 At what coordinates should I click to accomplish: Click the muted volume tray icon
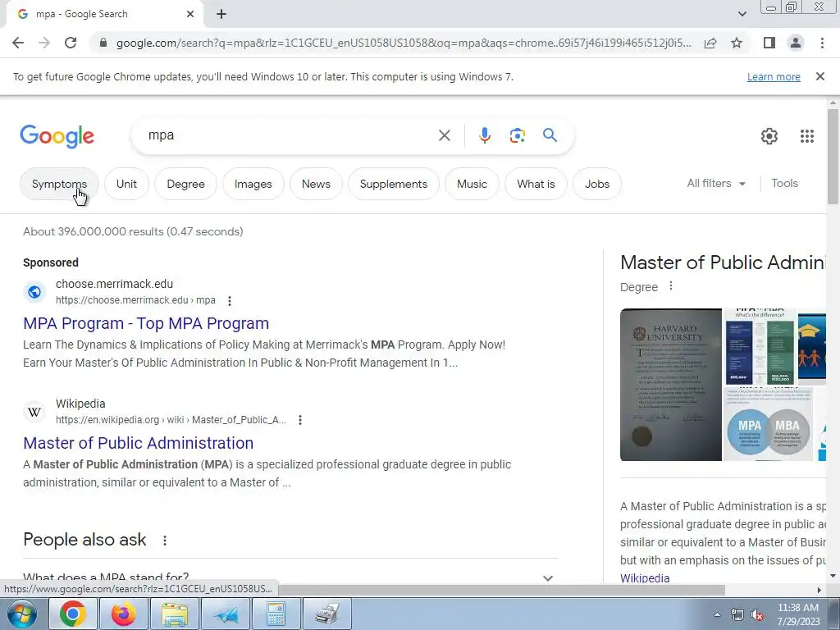pos(757,615)
